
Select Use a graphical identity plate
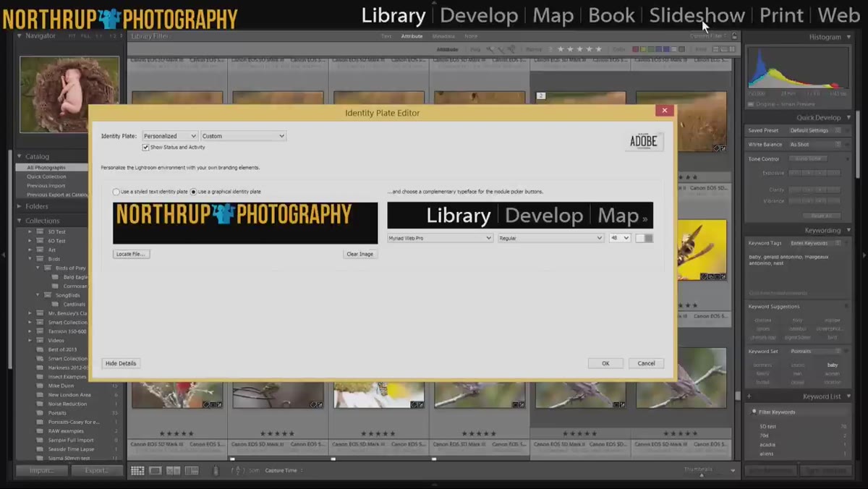[193, 192]
